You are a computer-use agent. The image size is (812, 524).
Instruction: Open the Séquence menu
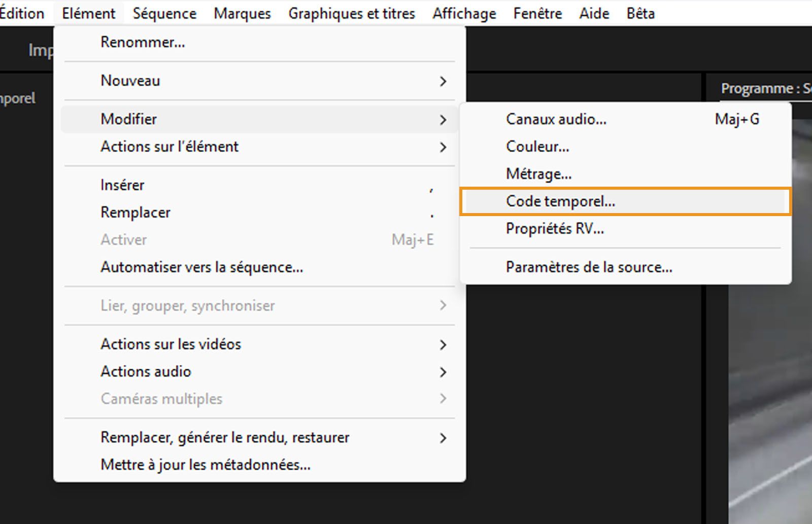[164, 13]
